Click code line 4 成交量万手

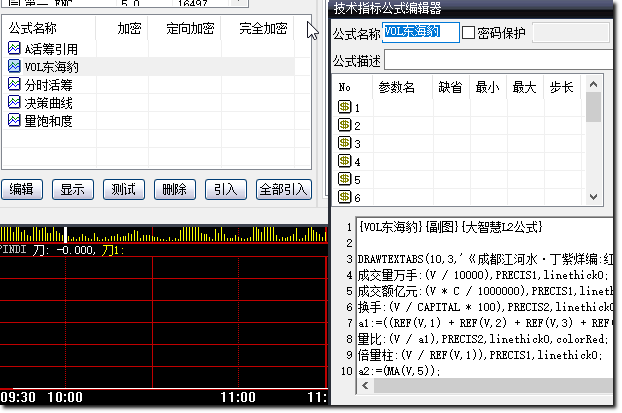(482, 275)
